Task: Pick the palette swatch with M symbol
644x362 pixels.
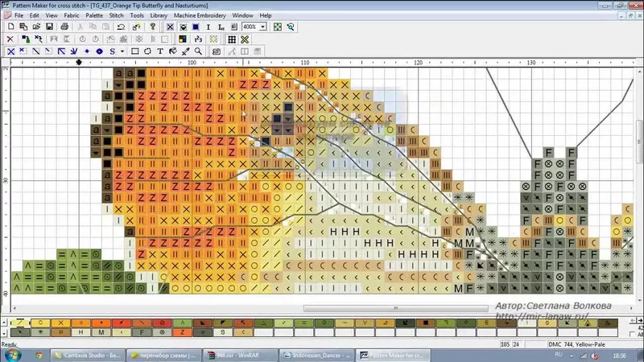Action: 101,332
